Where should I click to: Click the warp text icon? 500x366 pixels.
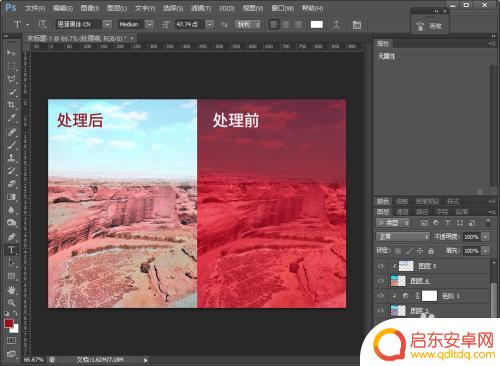click(x=336, y=25)
